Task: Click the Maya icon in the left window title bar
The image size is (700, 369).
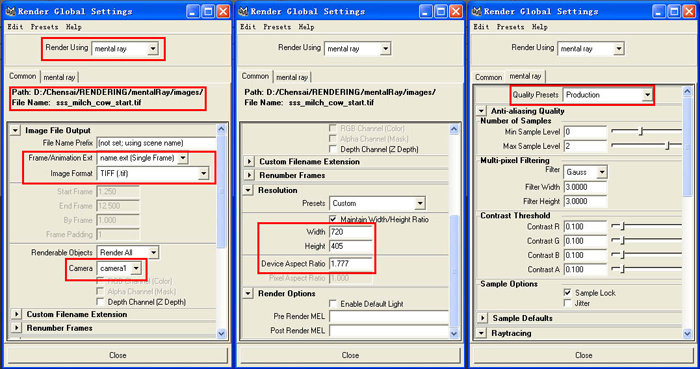Action: (10, 11)
